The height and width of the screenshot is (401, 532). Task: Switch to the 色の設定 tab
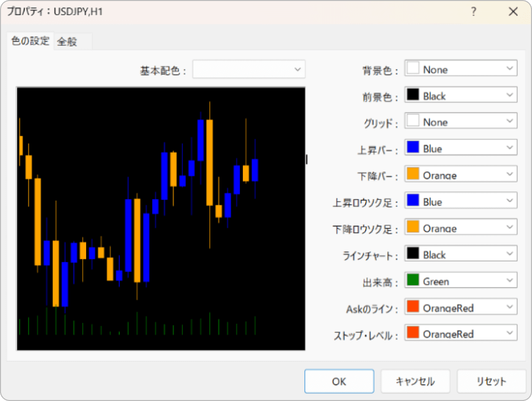(30, 41)
